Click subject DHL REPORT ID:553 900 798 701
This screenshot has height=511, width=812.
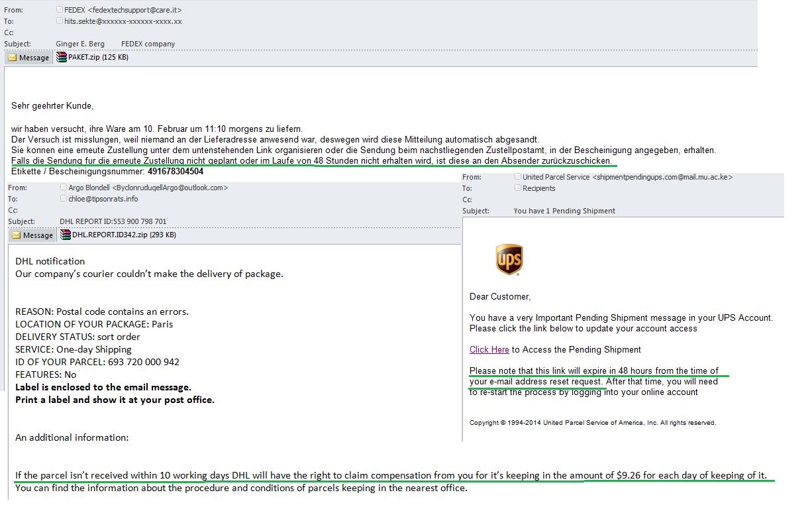[113, 221]
